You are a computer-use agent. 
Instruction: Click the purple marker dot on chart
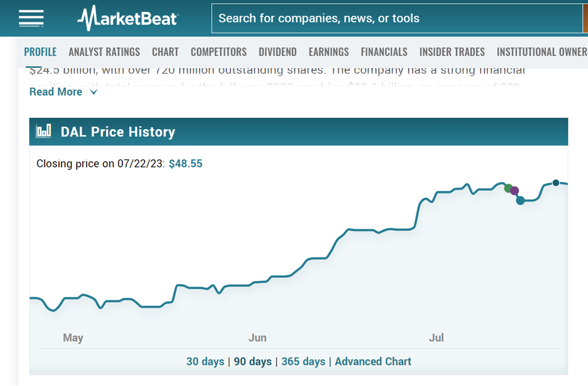514,191
